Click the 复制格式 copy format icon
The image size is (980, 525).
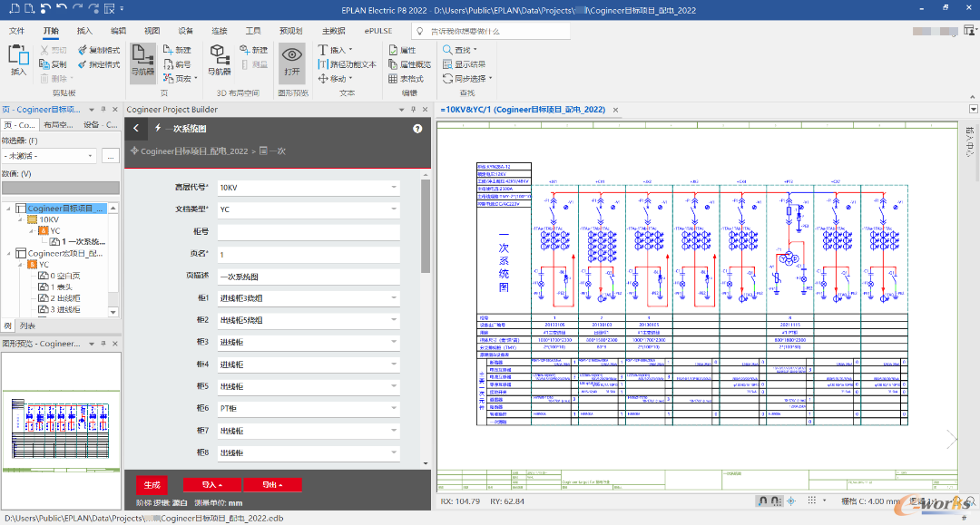click(83, 50)
